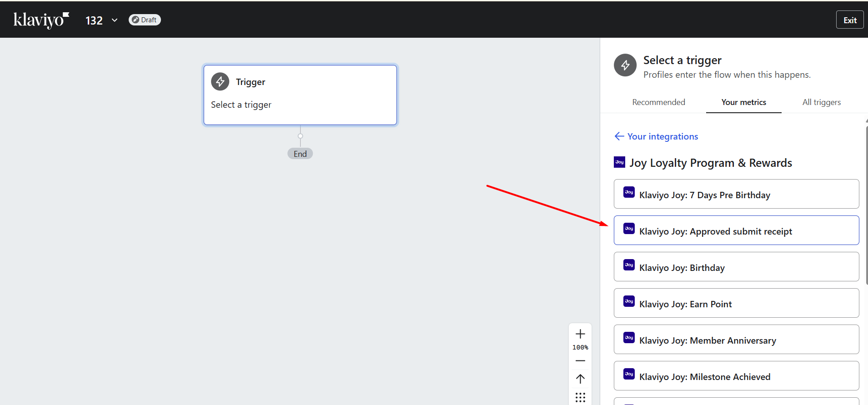Click the lightning icon in Trigger card

[220, 82]
